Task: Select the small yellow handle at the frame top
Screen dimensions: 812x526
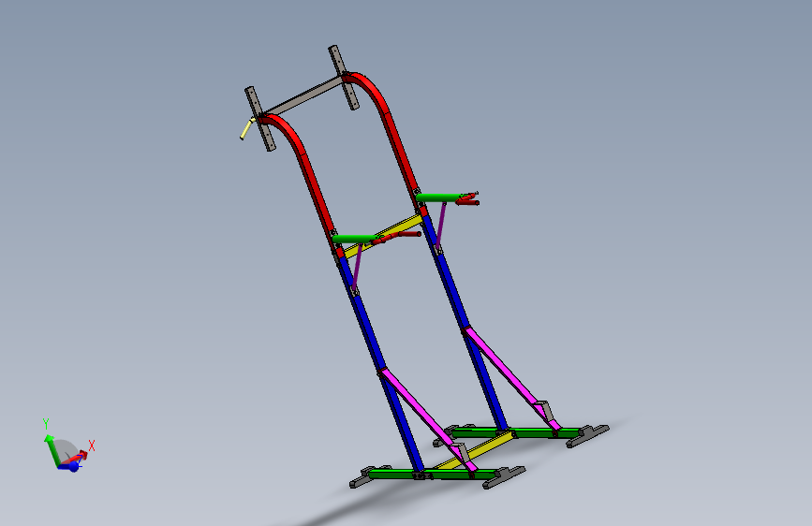Action: click(x=247, y=128)
